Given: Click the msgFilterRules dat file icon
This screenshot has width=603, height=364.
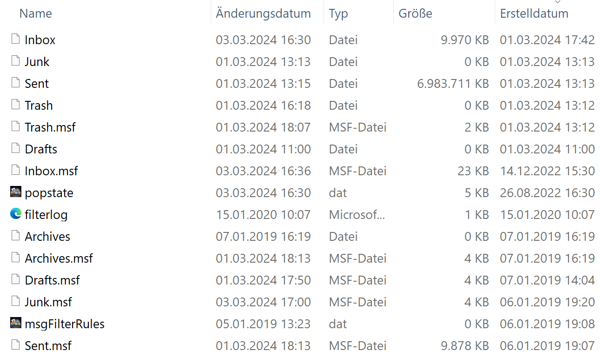Looking at the screenshot, I should point(16,323).
